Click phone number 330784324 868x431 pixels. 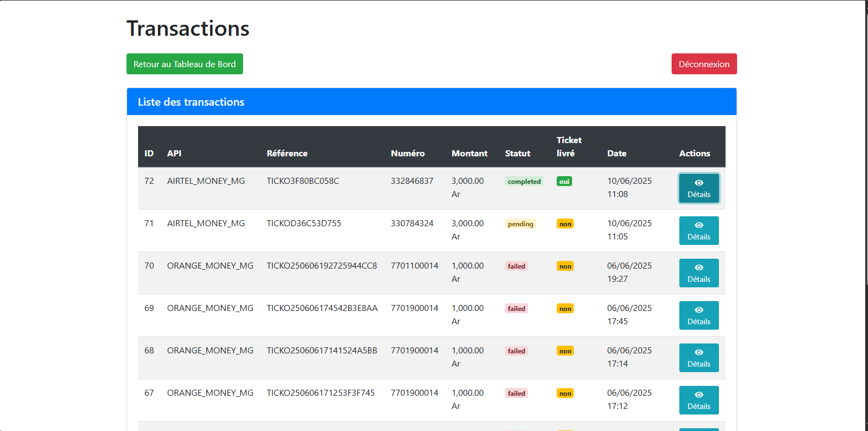pos(412,223)
